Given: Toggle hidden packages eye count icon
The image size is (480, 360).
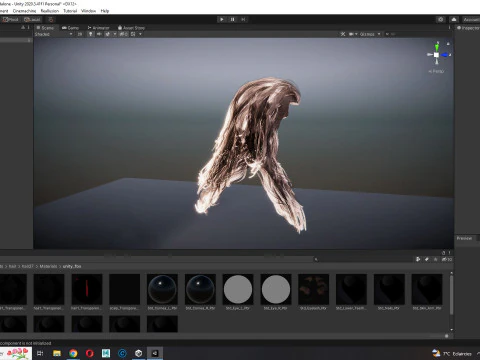Looking at the screenshot, I should (x=447, y=259).
